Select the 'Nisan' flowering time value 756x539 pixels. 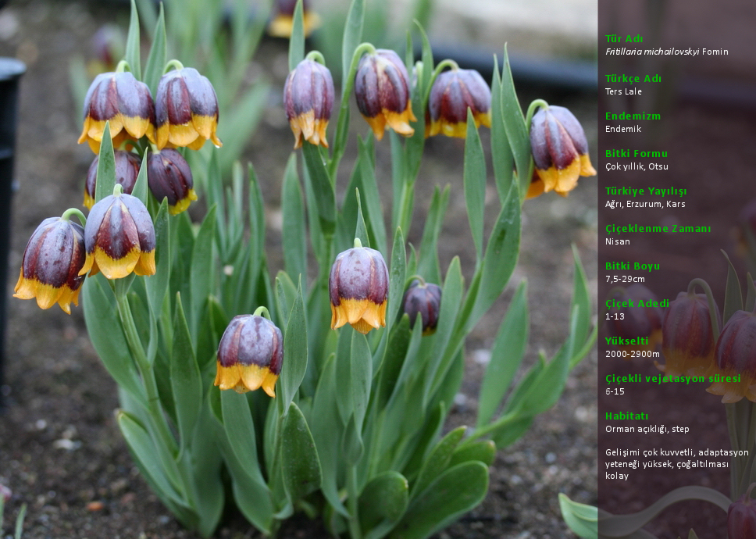coord(617,241)
